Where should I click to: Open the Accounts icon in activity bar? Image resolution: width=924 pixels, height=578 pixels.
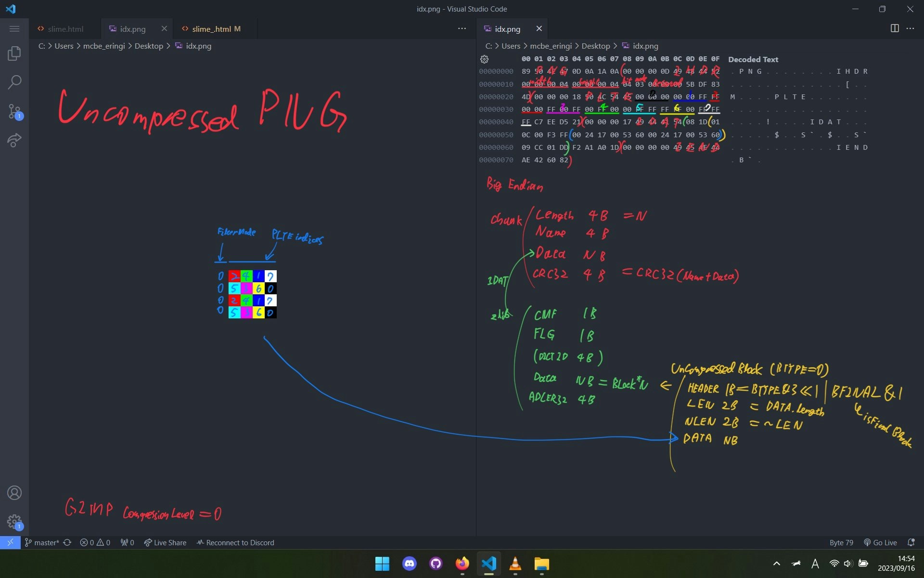click(14, 493)
